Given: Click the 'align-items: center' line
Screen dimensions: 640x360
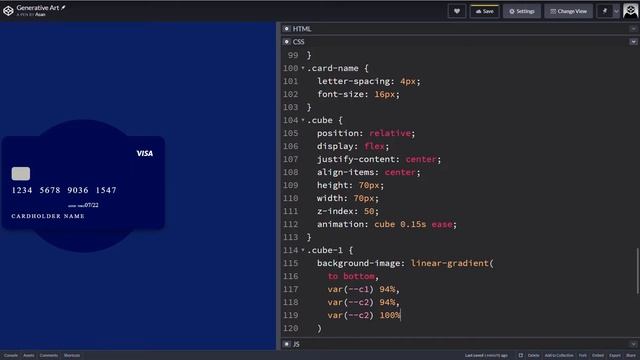Looking at the screenshot, I should coord(368,172).
